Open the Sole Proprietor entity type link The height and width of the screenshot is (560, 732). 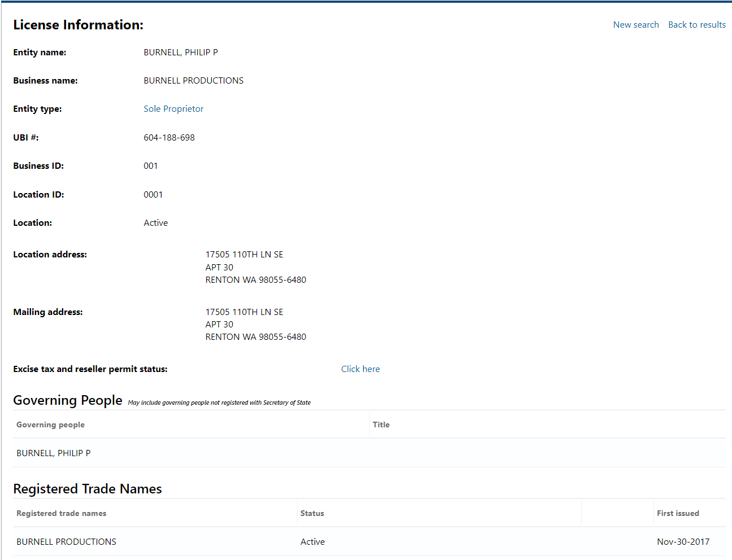173,109
